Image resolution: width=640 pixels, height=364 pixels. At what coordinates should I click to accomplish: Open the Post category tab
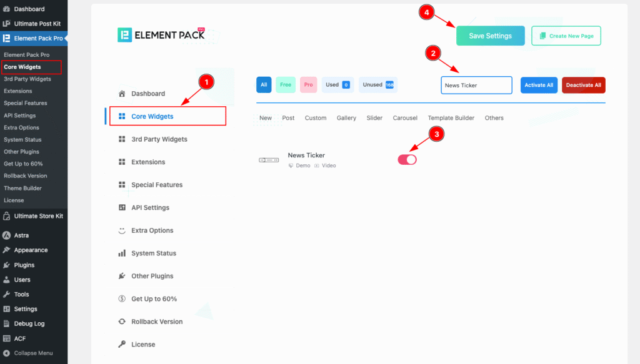pos(288,118)
